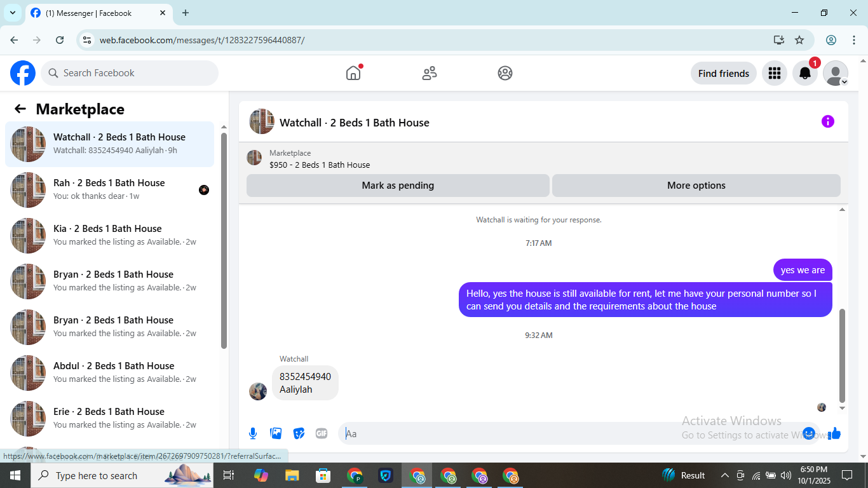Open the Friends icon in top navigation

(x=430, y=73)
